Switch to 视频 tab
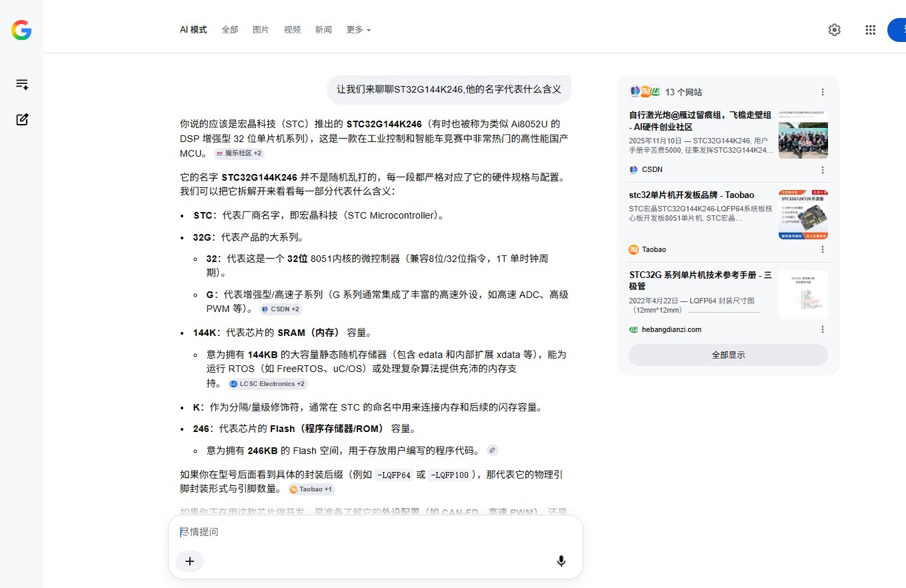 [x=292, y=30]
